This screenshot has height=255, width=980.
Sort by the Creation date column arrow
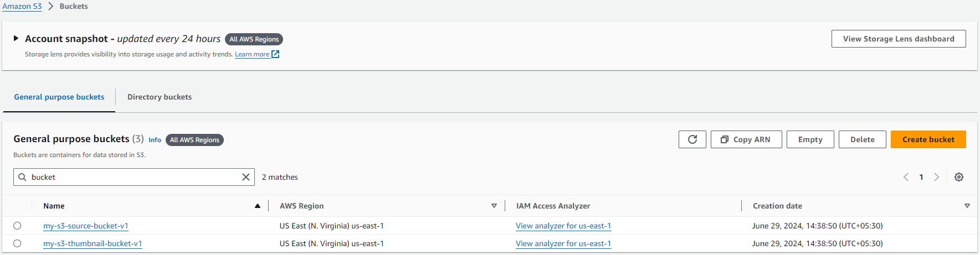[967, 206]
